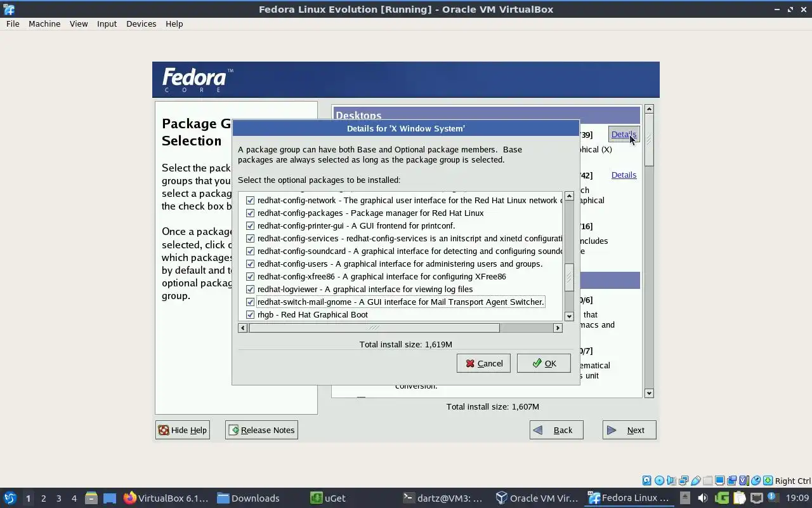Click the recording indicator in VM status bar
Screen dimensions: 812x508
pos(731,481)
